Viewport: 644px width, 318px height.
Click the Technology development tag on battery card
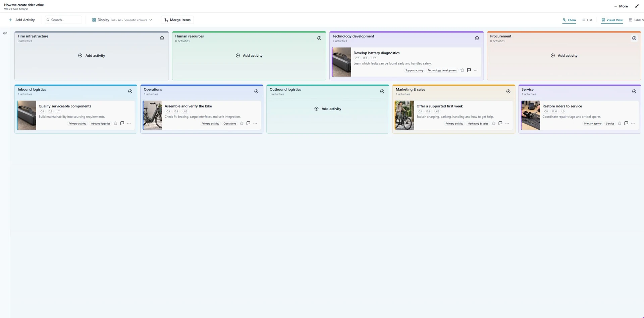(x=442, y=71)
